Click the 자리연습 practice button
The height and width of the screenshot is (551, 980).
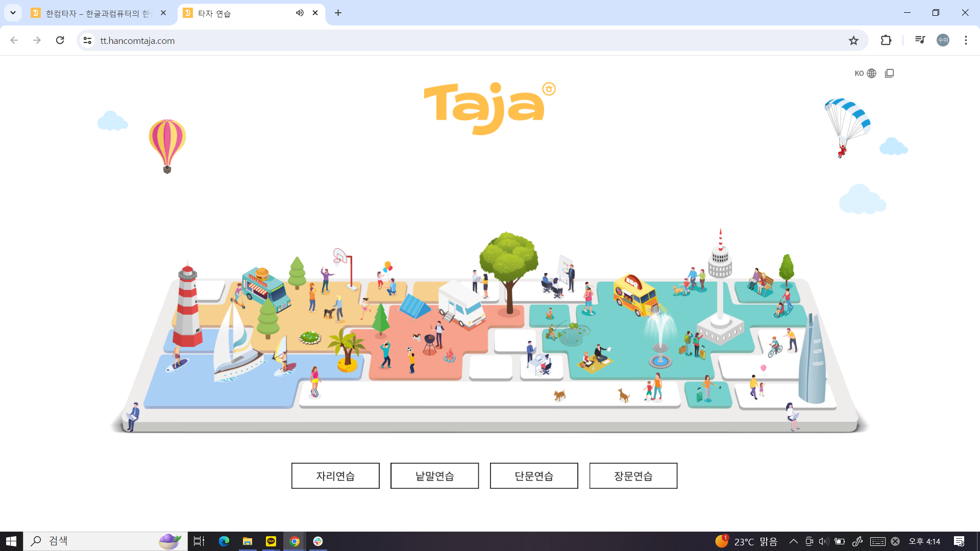335,475
